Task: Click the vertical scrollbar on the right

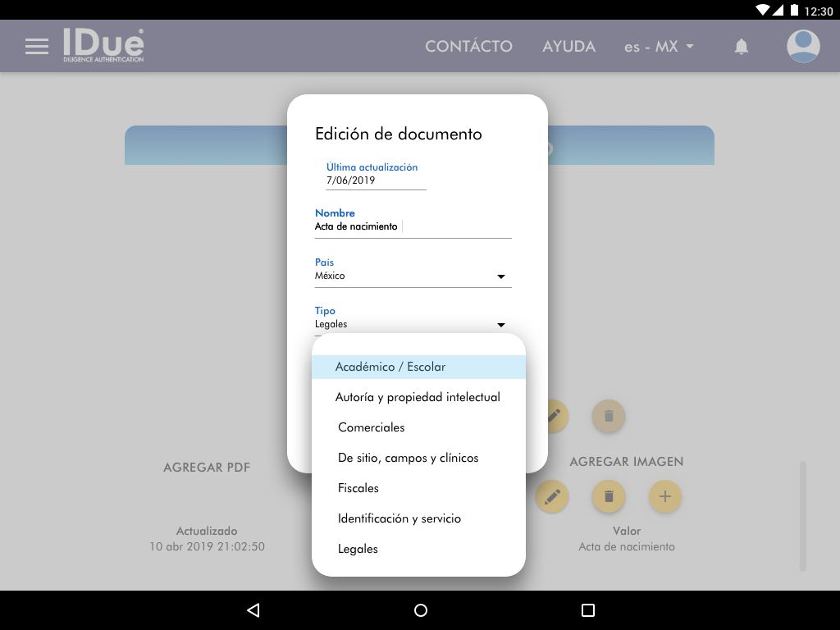Action: 803,515
